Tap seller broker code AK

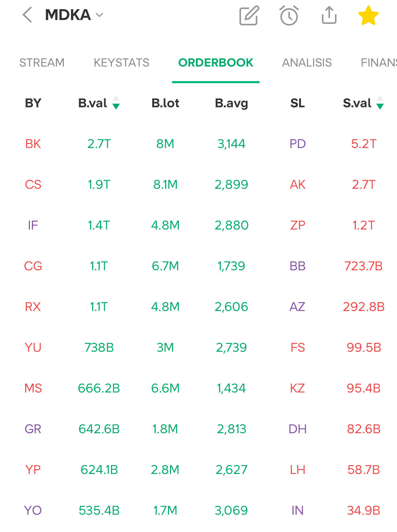coord(298,185)
